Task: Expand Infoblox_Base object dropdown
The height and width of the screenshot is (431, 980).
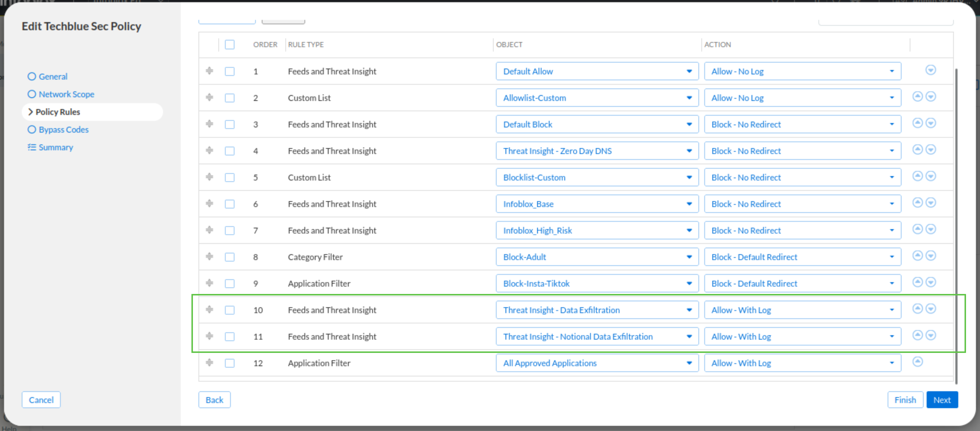Action: click(x=596, y=204)
